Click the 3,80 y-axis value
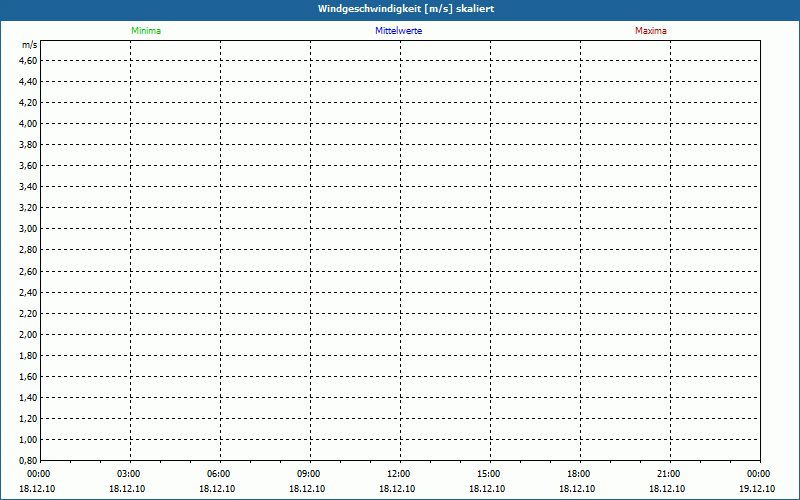This screenshot has width=800, height=500. coord(28,145)
